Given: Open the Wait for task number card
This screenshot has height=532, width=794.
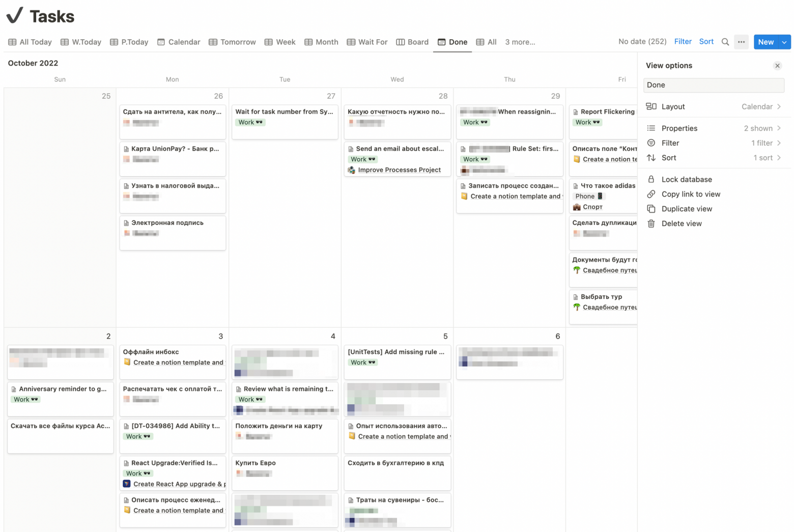Looking at the screenshot, I should (x=285, y=122).
